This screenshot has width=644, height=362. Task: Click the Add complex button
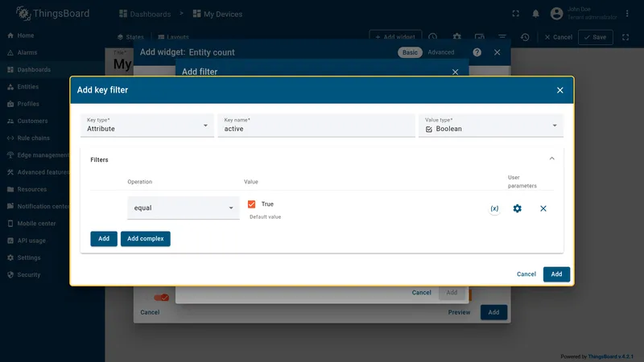point(146,238)
